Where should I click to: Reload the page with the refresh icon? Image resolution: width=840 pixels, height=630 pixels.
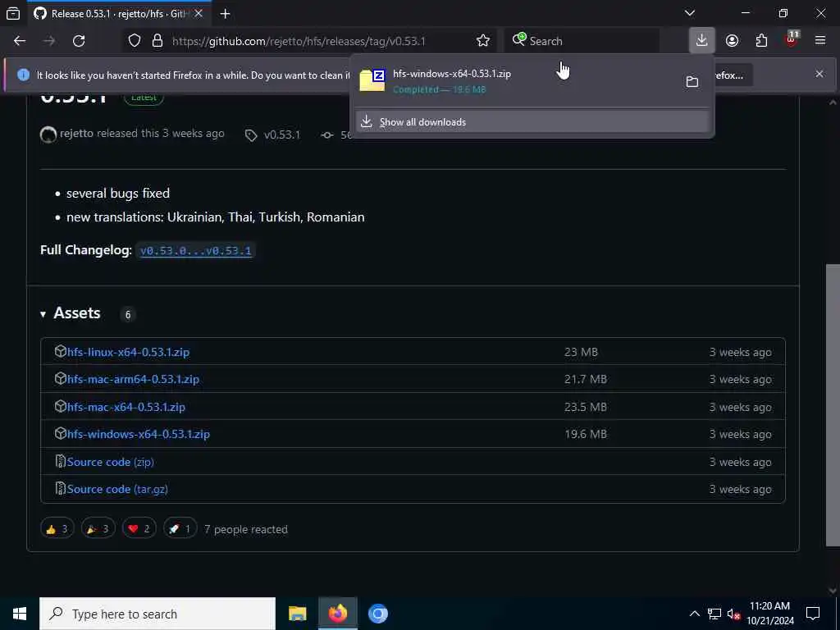point(79,41)
